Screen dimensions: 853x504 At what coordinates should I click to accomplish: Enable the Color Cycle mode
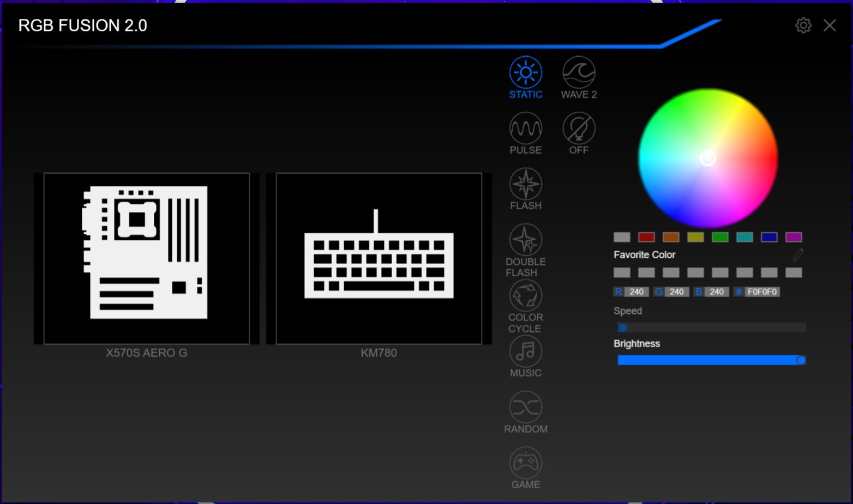tap(526, 306)
